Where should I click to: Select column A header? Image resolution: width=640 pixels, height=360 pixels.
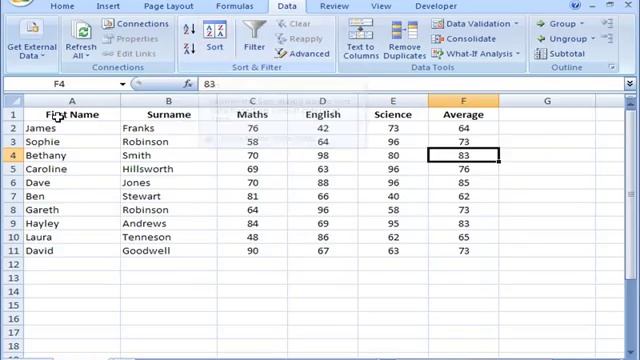(x=72, y=101)
